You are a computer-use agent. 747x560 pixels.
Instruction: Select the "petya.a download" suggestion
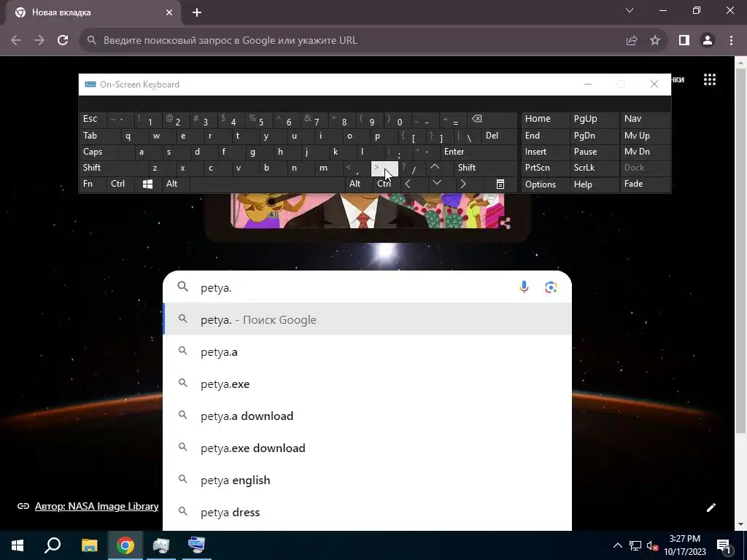[368, 416]
